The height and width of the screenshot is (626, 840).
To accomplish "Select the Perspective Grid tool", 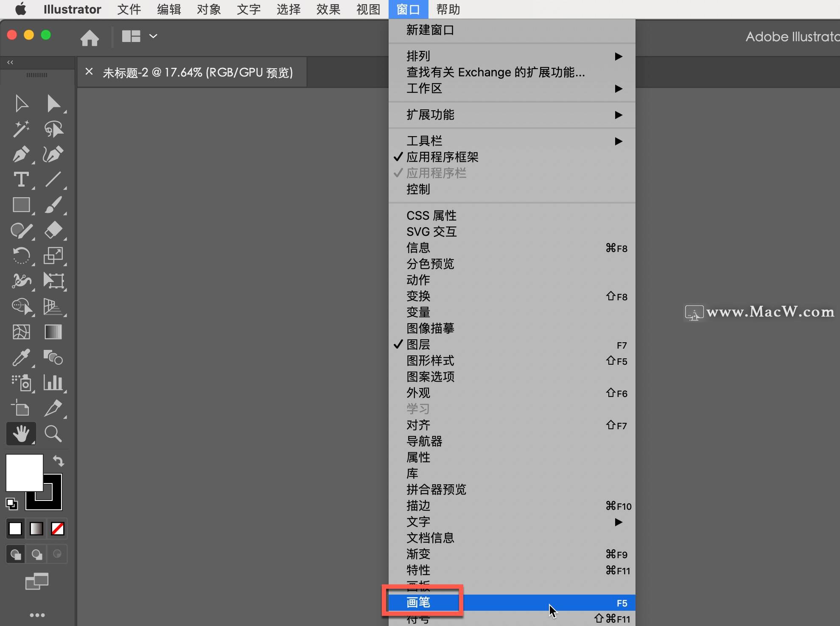I will point(53,307).
